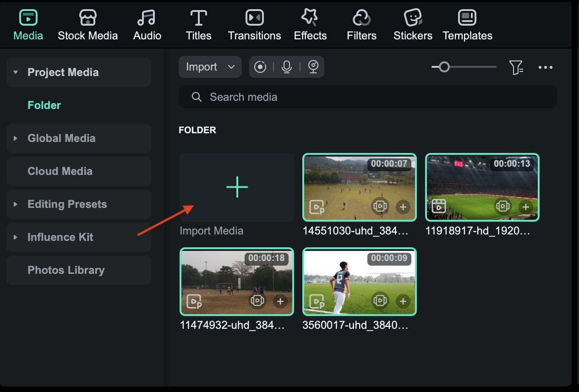This screenshot has height=392, width=579.
Task: Select the 11918917-hd stadium clip thumbnail
Action: pyautogui.click(x=482, y=187)
